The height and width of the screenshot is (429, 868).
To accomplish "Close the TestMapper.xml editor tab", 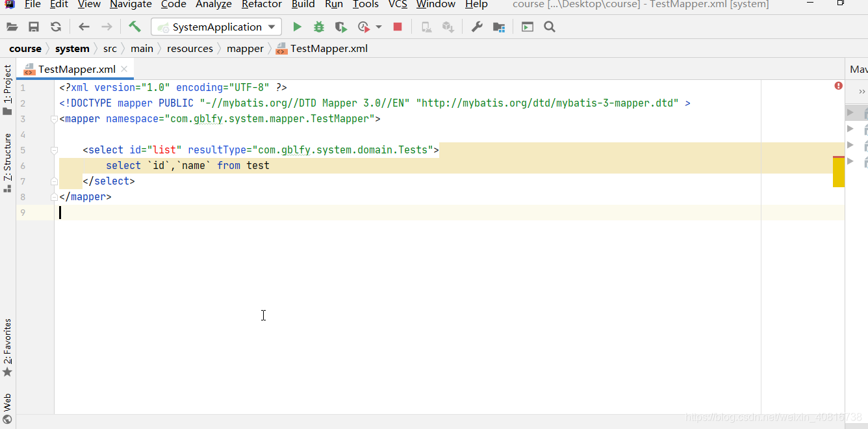I will [x=124, y=69].
